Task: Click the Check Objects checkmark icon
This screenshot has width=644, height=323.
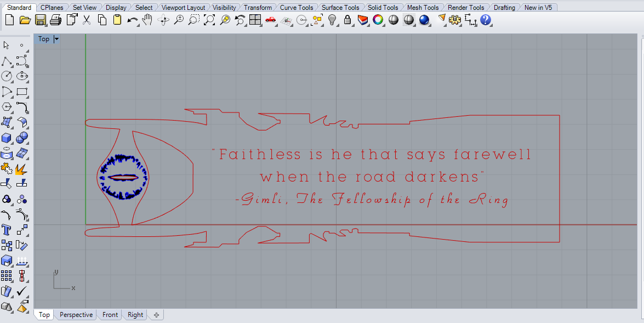Action: (x=22, y=291)
